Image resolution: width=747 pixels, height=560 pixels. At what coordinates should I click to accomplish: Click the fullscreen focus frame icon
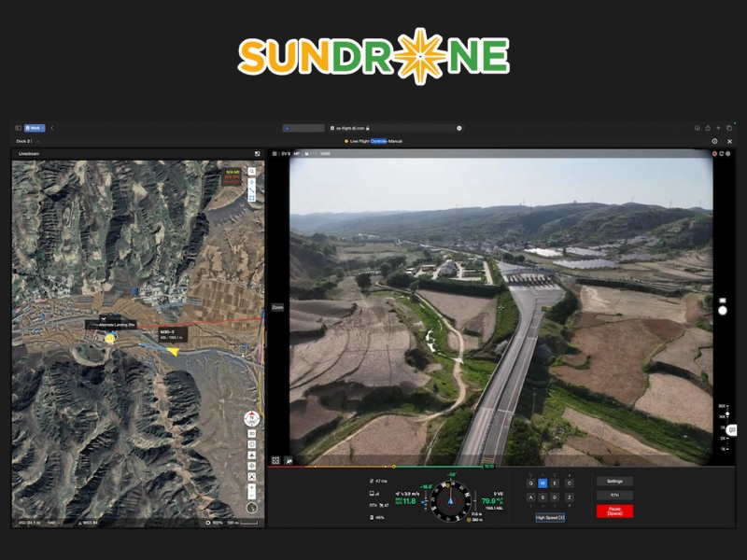tap(275, 460)
